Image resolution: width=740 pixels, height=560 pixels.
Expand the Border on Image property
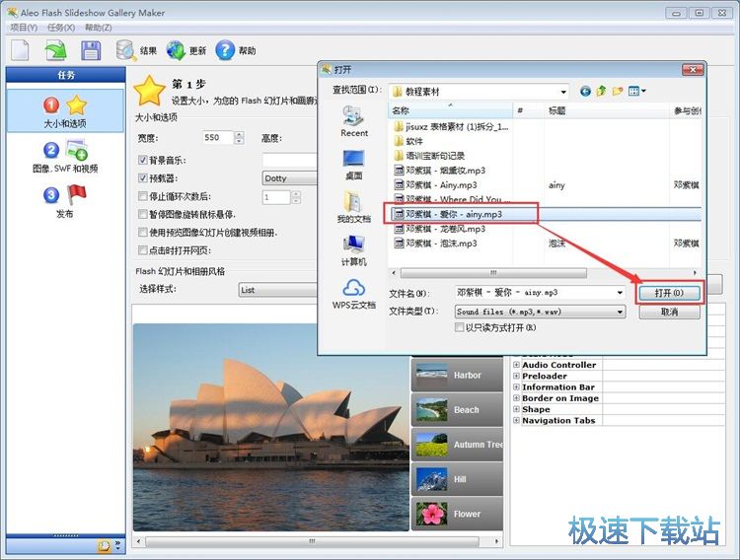516,398
